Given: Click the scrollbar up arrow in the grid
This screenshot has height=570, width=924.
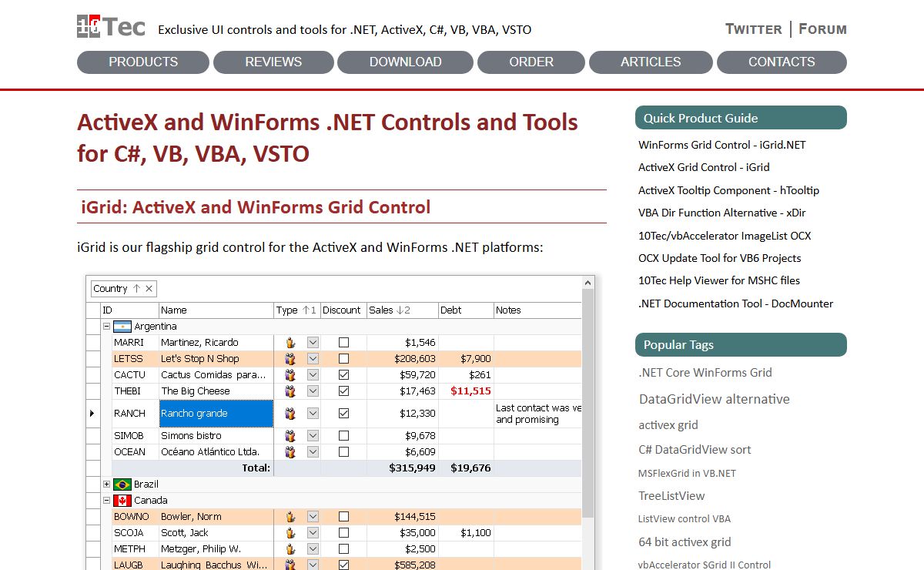Looking at the screenshot, I should [x=588, y=283].
